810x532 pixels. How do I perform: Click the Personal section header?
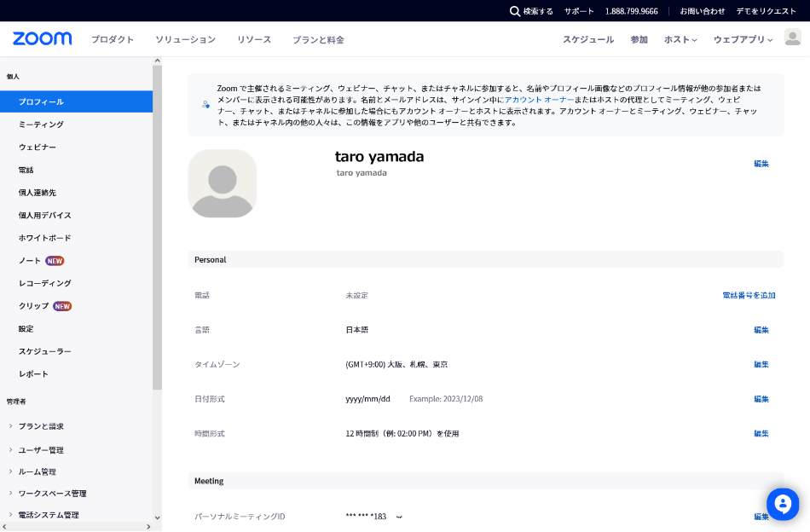pos(486,260)
